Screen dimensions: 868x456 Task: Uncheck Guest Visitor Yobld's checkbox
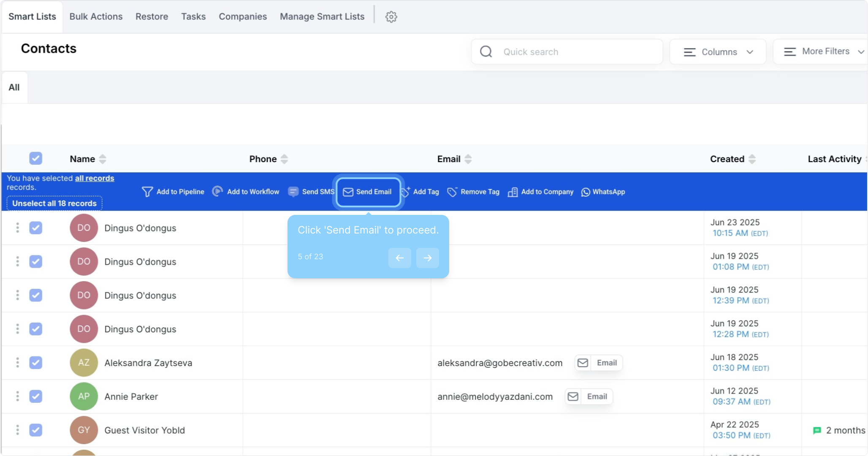[36, 430]
